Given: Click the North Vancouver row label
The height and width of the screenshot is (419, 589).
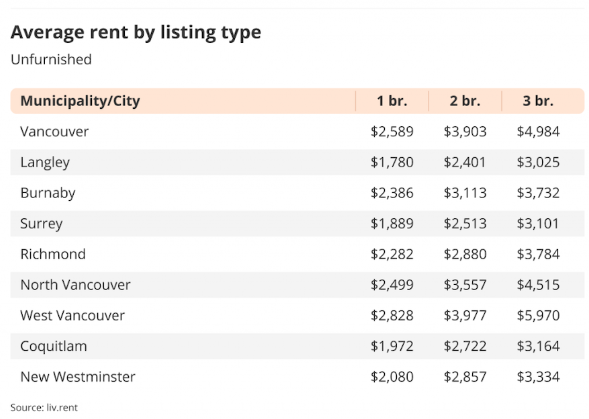Looking at the screenshot, I should pos(75,285).
